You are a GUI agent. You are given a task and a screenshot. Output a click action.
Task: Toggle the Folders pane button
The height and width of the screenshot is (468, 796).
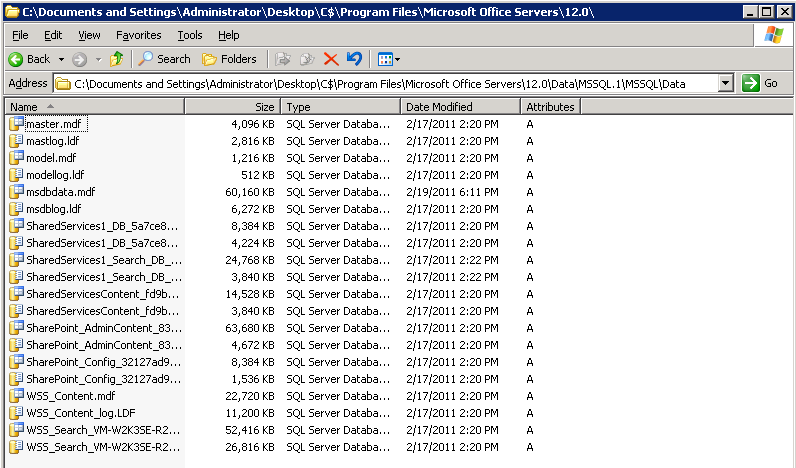(229, 59)
